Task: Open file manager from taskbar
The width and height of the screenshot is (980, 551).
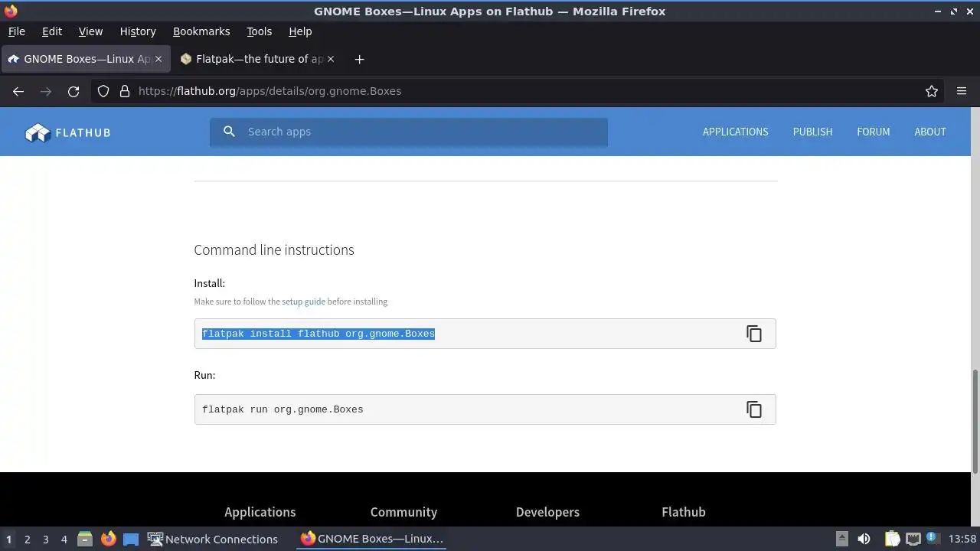Action: point(85,539)
